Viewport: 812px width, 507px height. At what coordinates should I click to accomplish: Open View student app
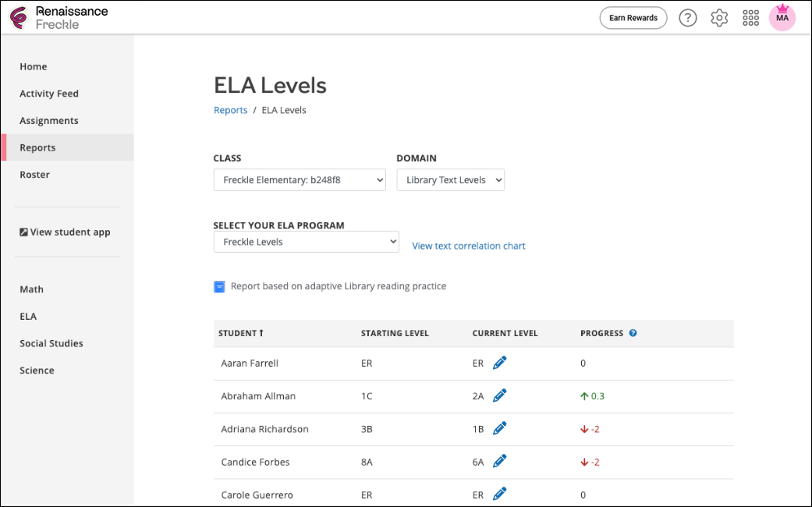[65, 232]
